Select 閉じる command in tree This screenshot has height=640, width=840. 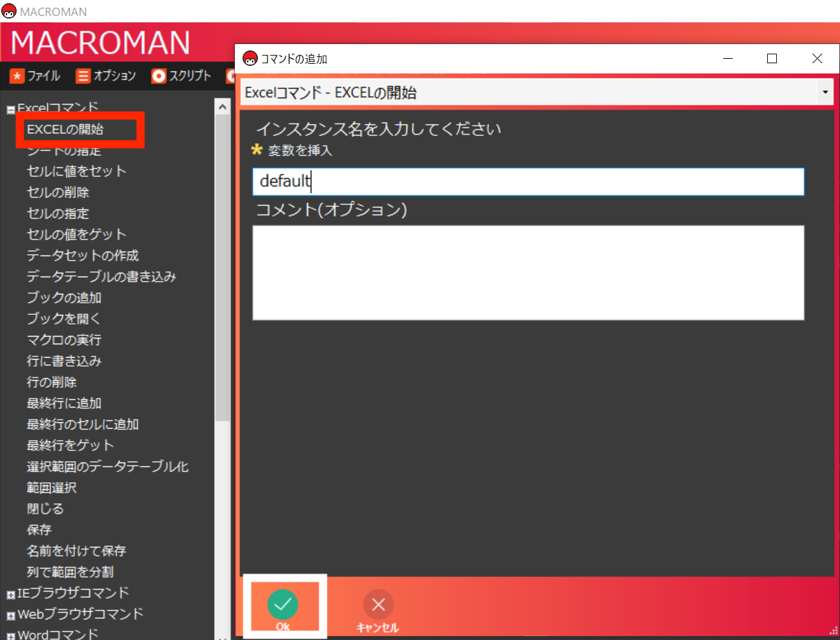[x=45, y=508]
